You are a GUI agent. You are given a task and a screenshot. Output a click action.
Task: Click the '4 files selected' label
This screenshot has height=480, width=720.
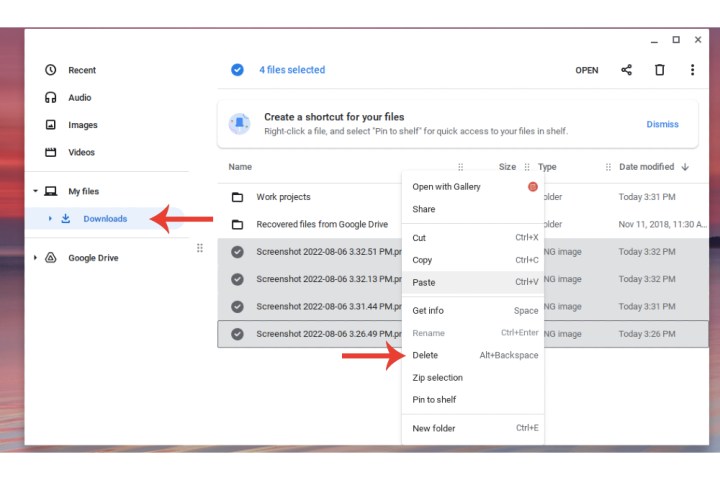(292, 70)
